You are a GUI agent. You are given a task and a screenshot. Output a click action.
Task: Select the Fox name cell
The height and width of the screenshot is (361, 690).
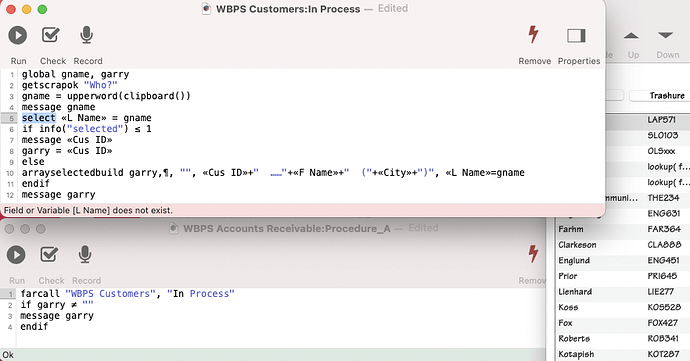point(565,323)
